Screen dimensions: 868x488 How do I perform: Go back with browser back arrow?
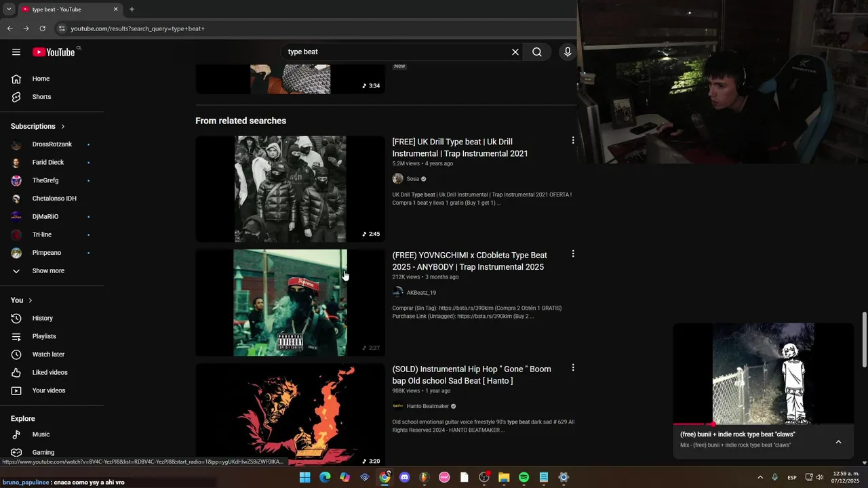click(9, 28)
